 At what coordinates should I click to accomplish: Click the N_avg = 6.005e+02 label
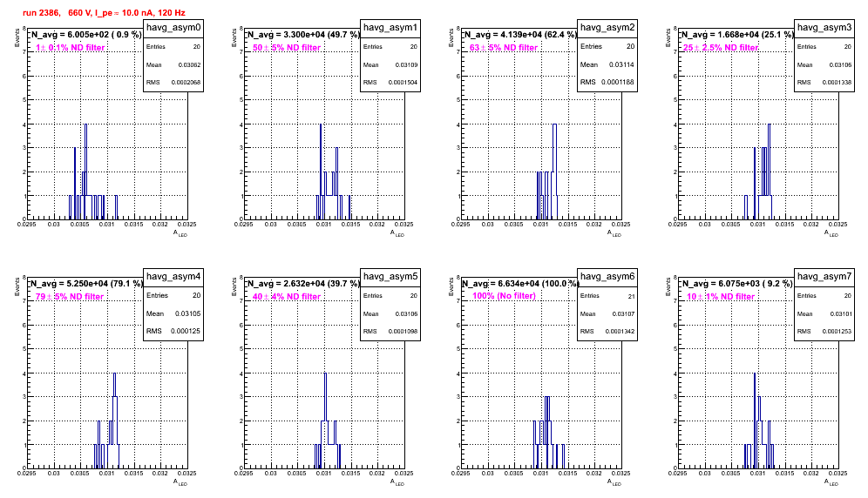click(x=85, y=34)
